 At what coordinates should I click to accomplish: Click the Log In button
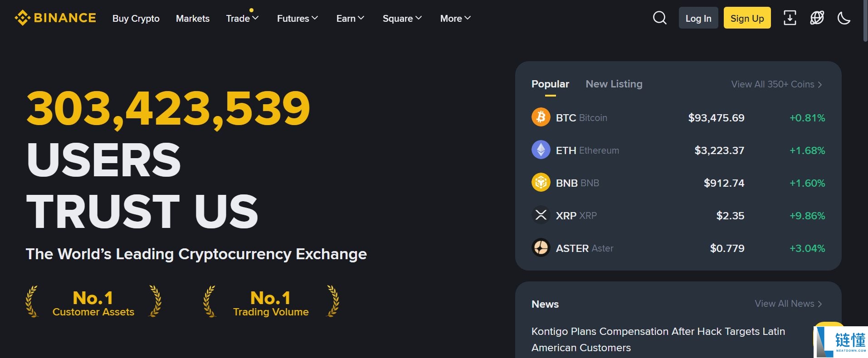[x=698, y=18]
